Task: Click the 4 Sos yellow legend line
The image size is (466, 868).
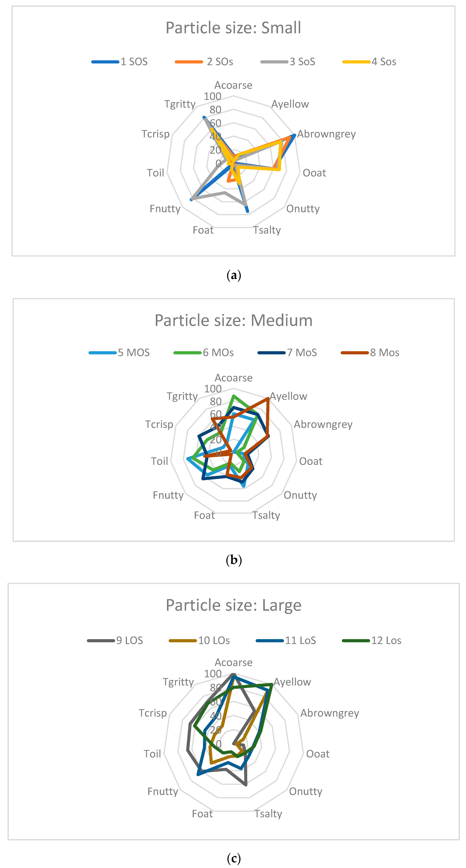Action: [x=356, y=62]
